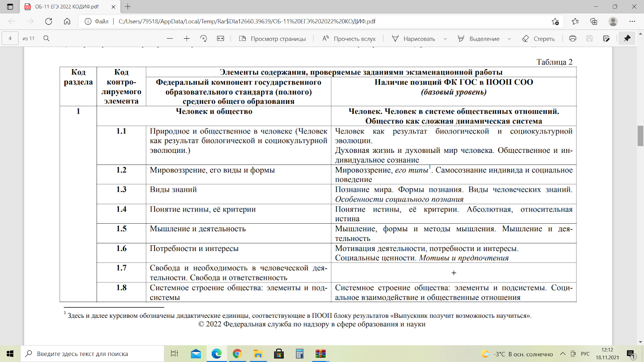This screenshot has height=362, width=644.
Task: Save the PDF document
Action: (x=590, y=39)
